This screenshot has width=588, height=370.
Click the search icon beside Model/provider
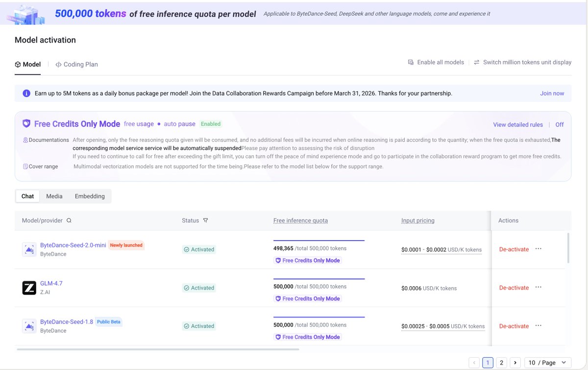tap(69, 221)
